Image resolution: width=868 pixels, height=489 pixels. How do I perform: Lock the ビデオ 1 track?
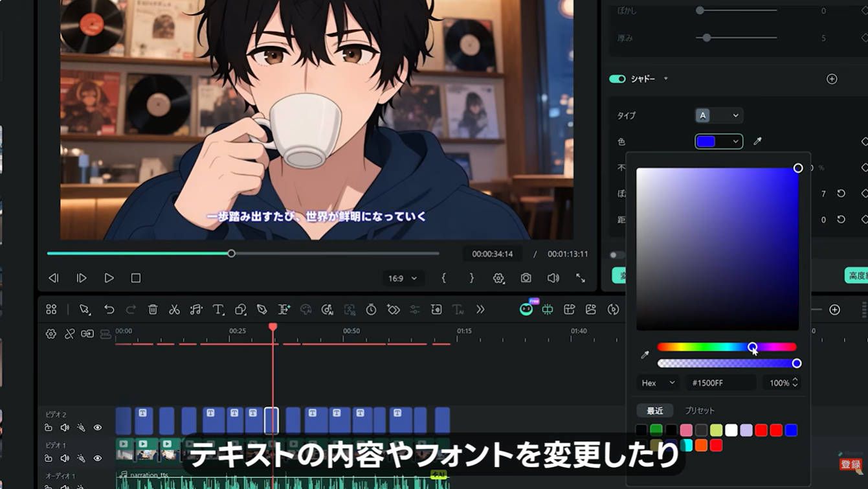[x=49, y=459]
